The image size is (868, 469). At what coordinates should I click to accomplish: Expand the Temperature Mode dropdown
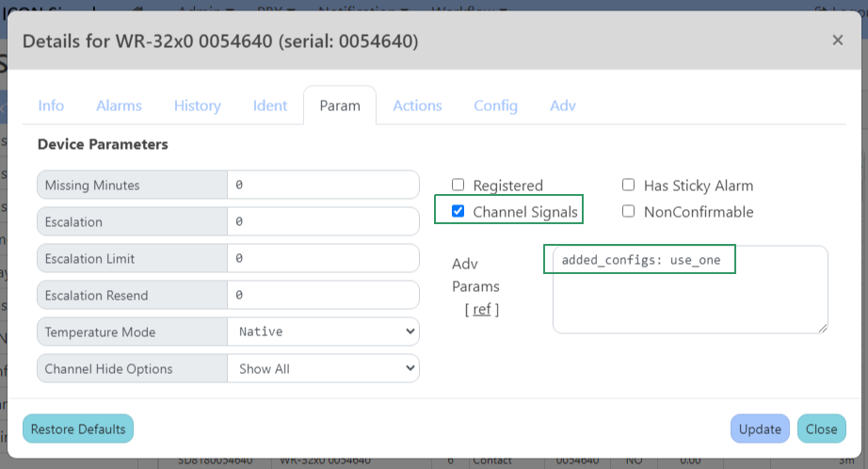coord(323,332)
